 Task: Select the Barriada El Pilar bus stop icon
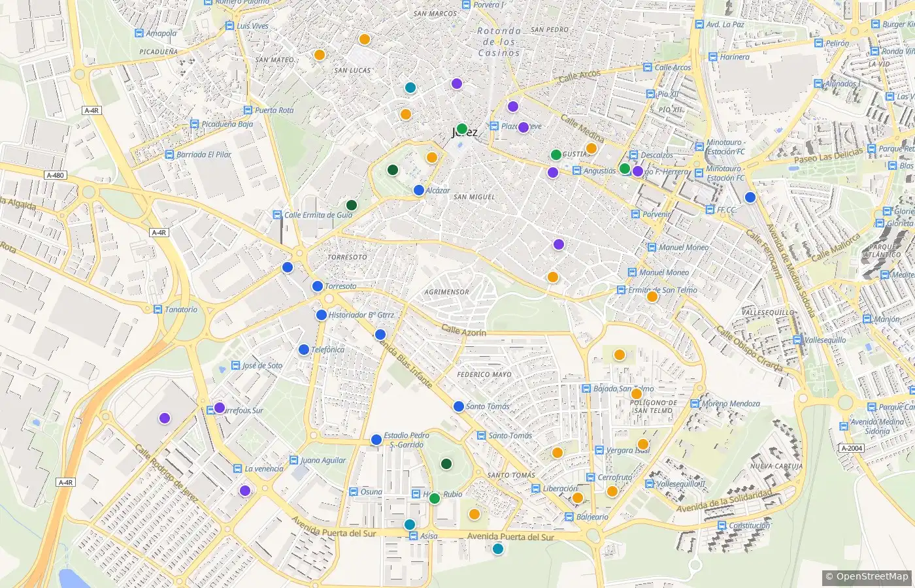click(169, 155)
